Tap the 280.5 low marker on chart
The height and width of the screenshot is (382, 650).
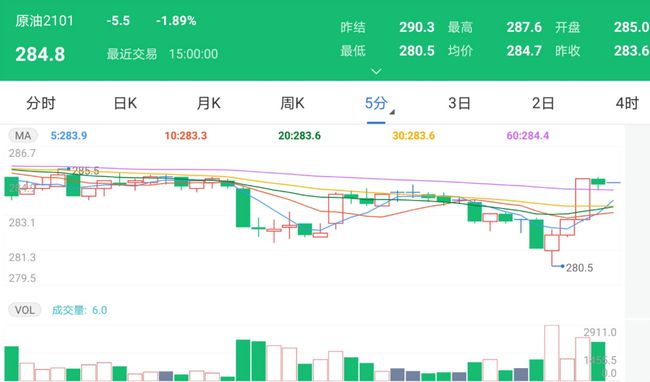click(x=580, y=268)
